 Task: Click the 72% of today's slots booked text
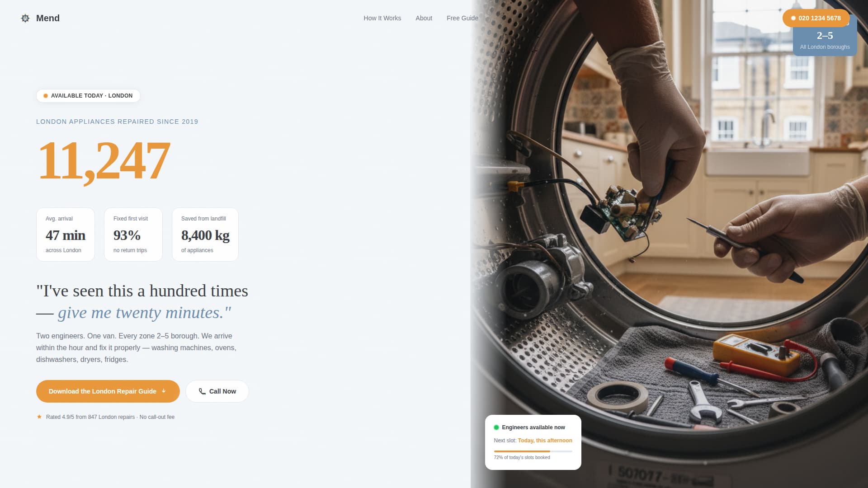click(x=522, y=458)
